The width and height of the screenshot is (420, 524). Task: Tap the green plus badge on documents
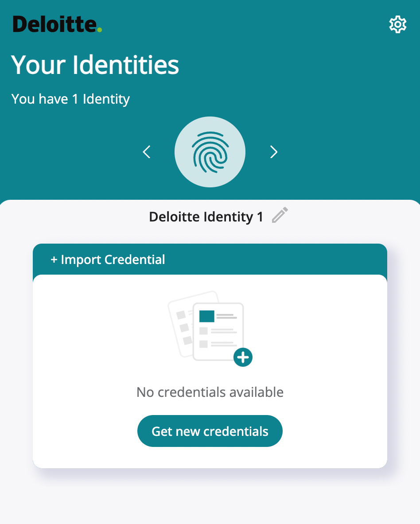[243, 357]
